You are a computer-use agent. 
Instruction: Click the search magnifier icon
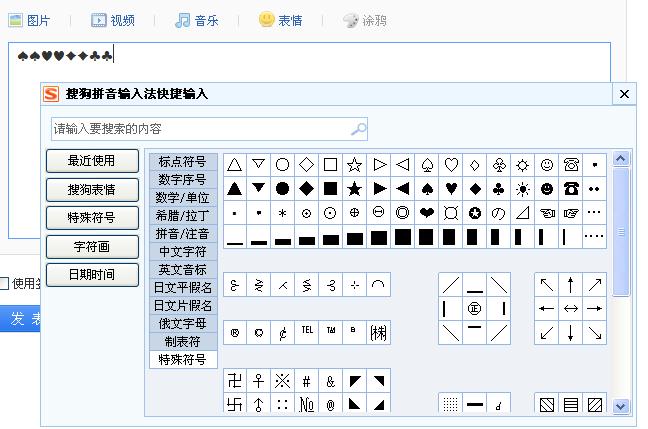pos(358,129)
